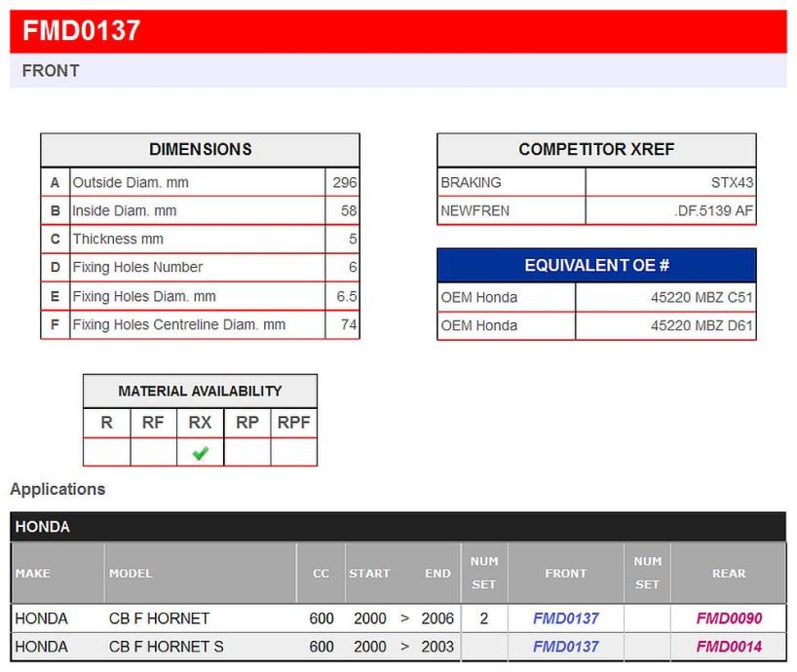797x672 pixels.
Task: Click the MATERIAL AVAILABILITY header
Action: [201, 392]
